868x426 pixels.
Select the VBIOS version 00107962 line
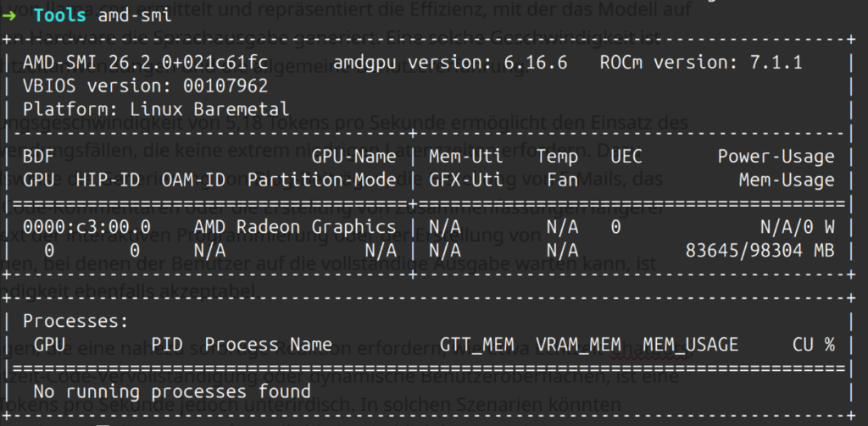click(146, 86)
